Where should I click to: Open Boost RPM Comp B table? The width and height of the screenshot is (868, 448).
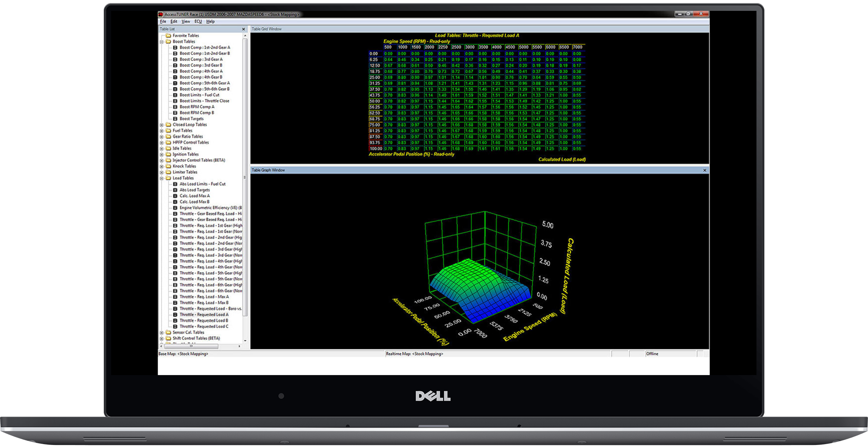[197, 113]
